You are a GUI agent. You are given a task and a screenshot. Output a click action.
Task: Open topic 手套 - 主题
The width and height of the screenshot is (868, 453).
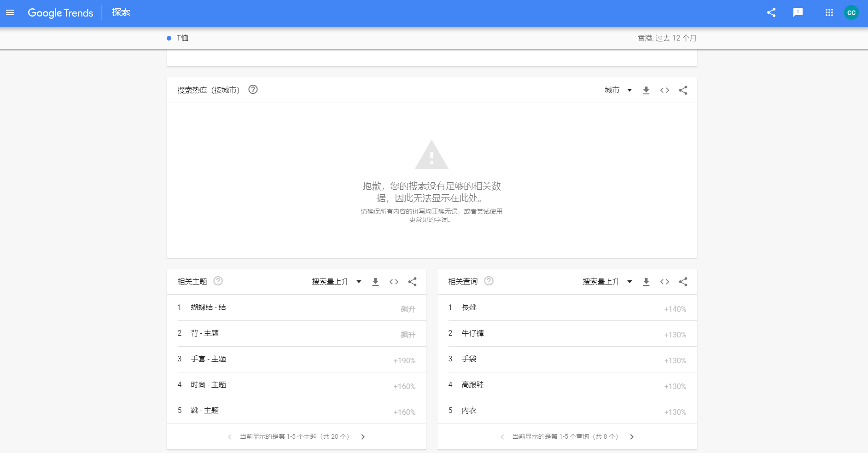click(x=297, y=359)
